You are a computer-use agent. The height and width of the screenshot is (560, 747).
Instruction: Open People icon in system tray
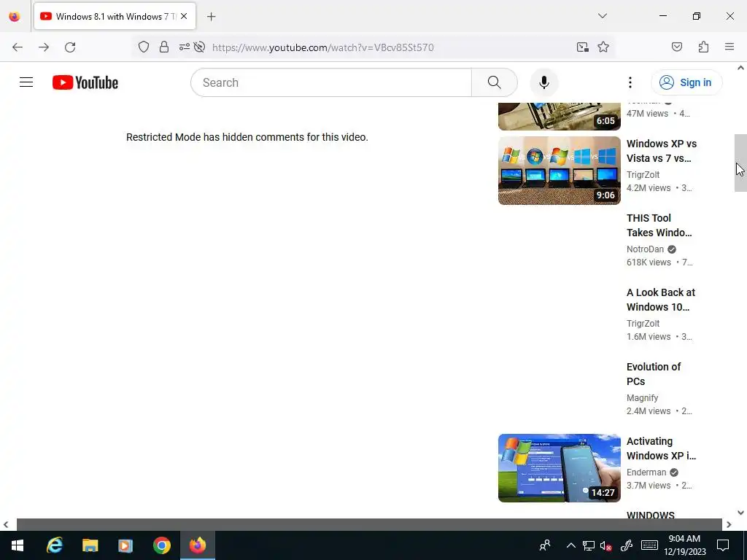544,545
